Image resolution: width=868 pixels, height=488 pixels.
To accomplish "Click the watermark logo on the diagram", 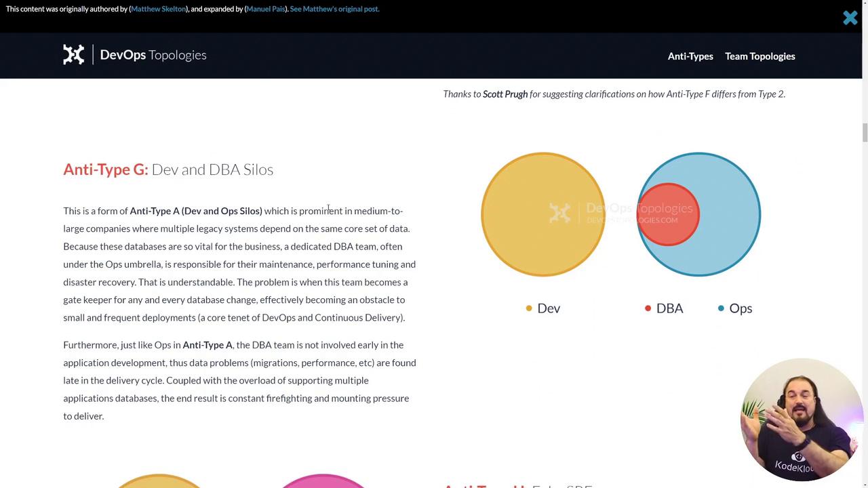I will click(x=560, y=213).
